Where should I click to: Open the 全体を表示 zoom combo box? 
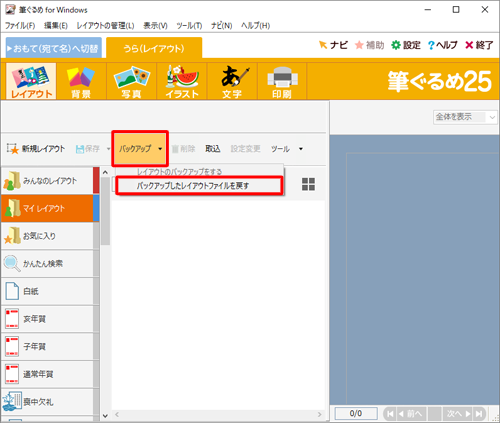pyautogui.click(x=465, y=117)
